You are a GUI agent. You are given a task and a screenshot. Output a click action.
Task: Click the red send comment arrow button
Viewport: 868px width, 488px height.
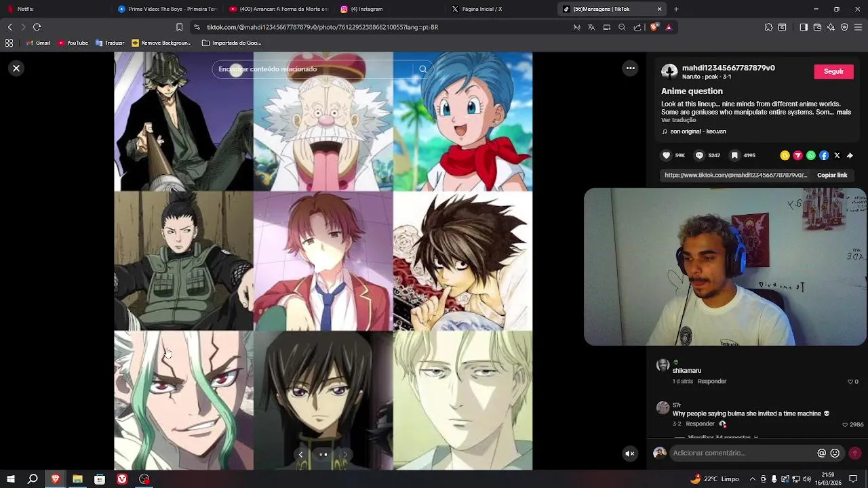(854, 453)
